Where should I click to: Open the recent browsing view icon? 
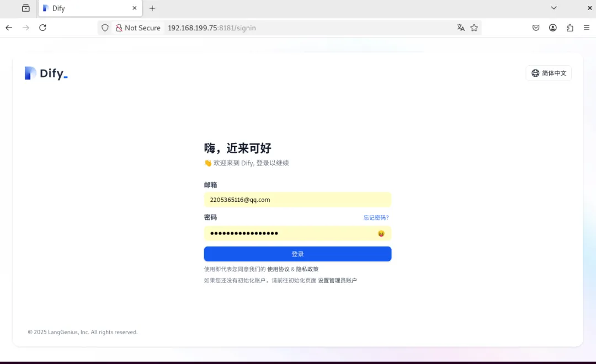click(26, 8)
